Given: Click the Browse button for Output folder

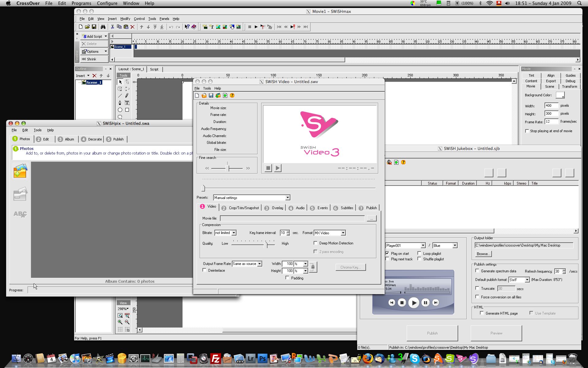Looking at the screenshot, I should [483, 254].
